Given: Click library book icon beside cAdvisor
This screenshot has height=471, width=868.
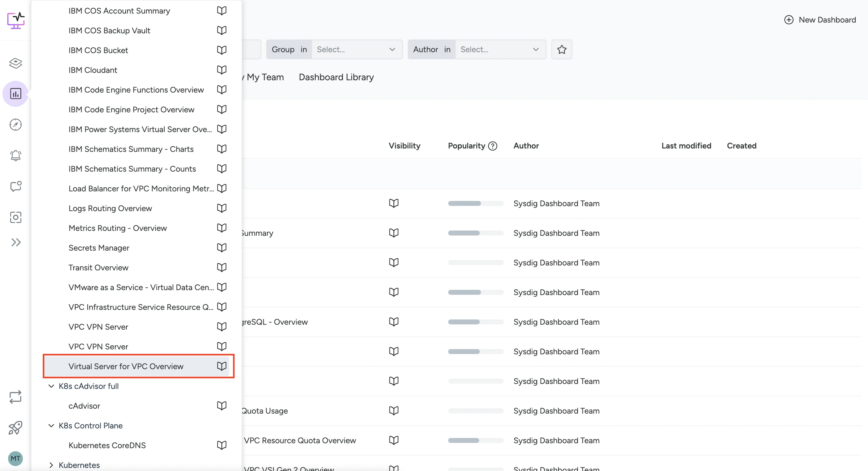Looking at the screenshot, I should click(x=222, y=406).
